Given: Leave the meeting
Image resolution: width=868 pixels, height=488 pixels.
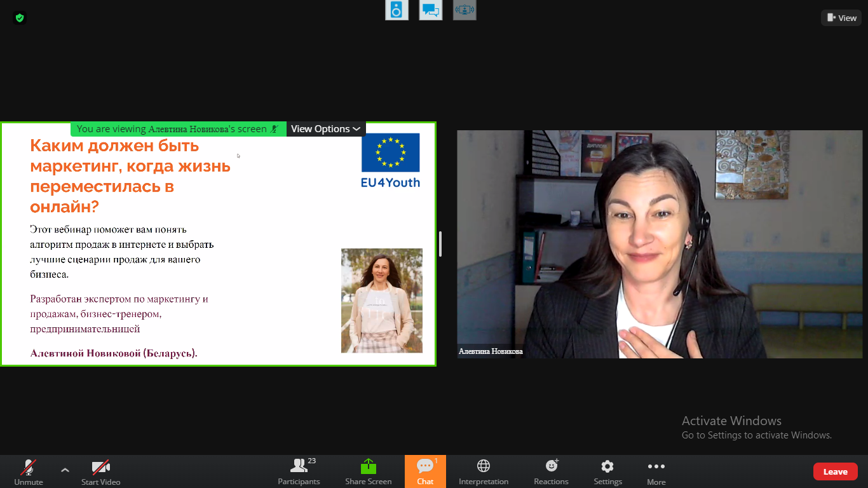Looking at the screenshot, I should pyautogui.click(x=835, y=471).
